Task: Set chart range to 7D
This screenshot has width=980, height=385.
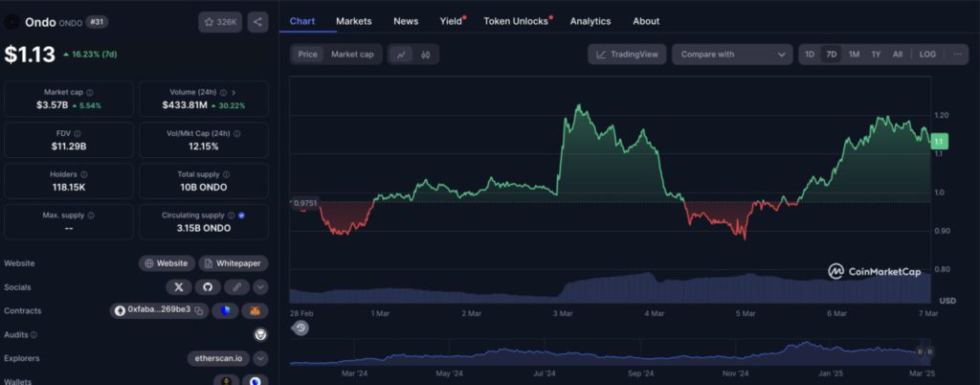Action: pos(832,55)
